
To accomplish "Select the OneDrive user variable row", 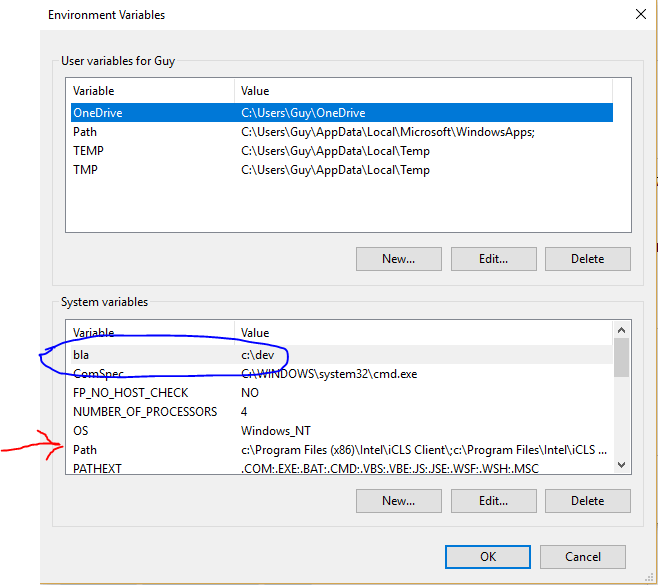I will point(342,112).
